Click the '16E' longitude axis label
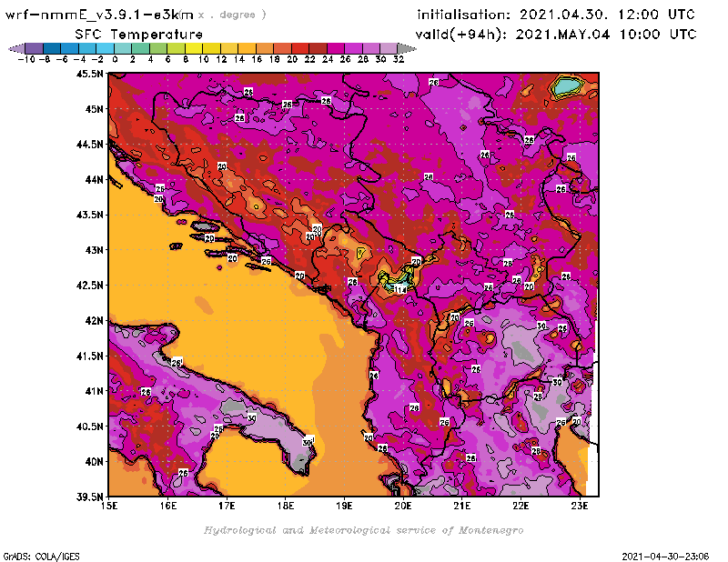 [168, 506]
